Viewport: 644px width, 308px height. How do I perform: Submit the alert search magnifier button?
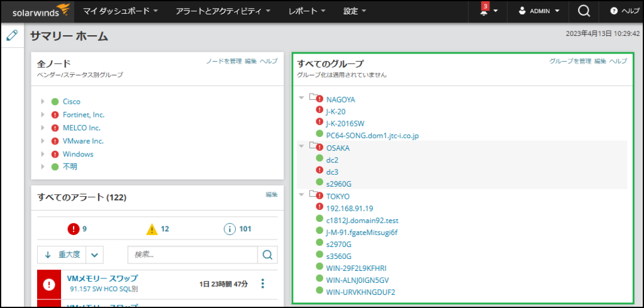click(x=267, y=255)
